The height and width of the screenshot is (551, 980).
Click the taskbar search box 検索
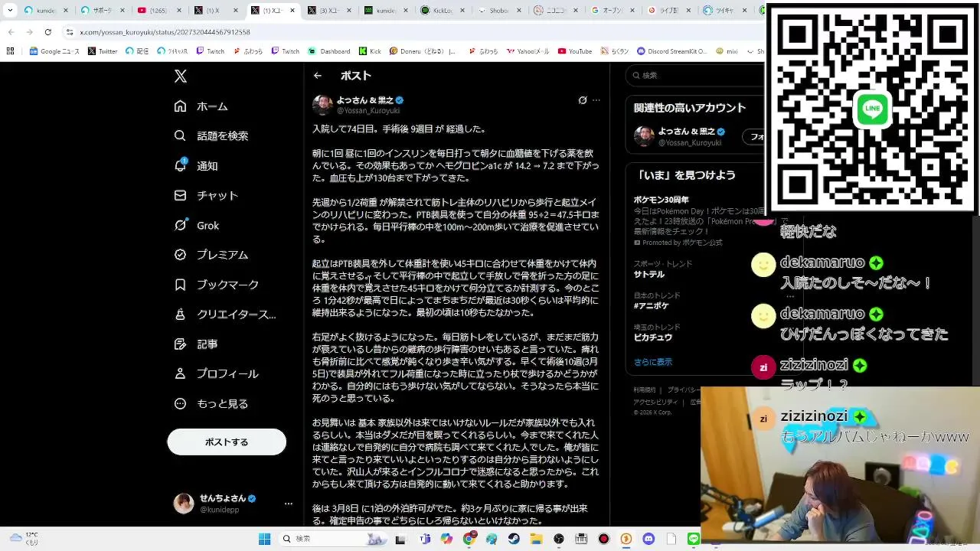coord(333,539)
